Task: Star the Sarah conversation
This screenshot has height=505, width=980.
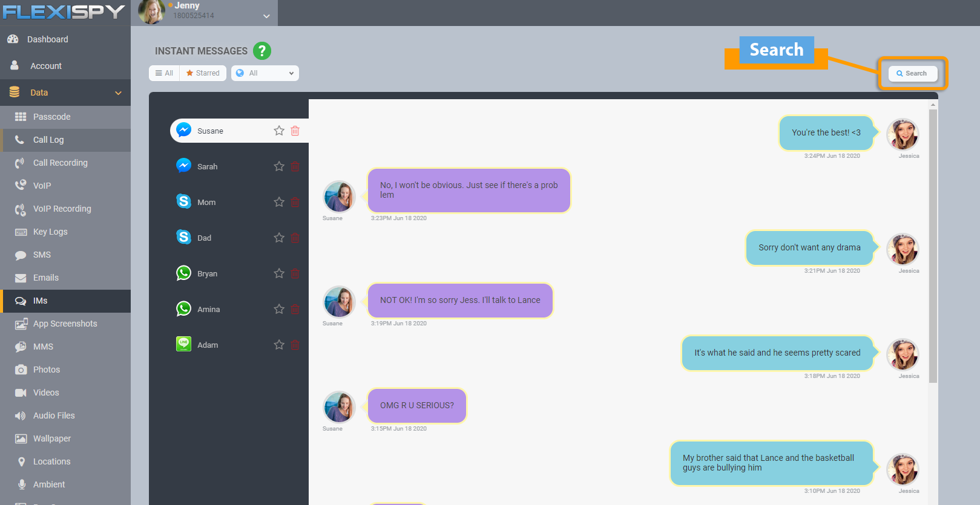Action: (279, 166)
